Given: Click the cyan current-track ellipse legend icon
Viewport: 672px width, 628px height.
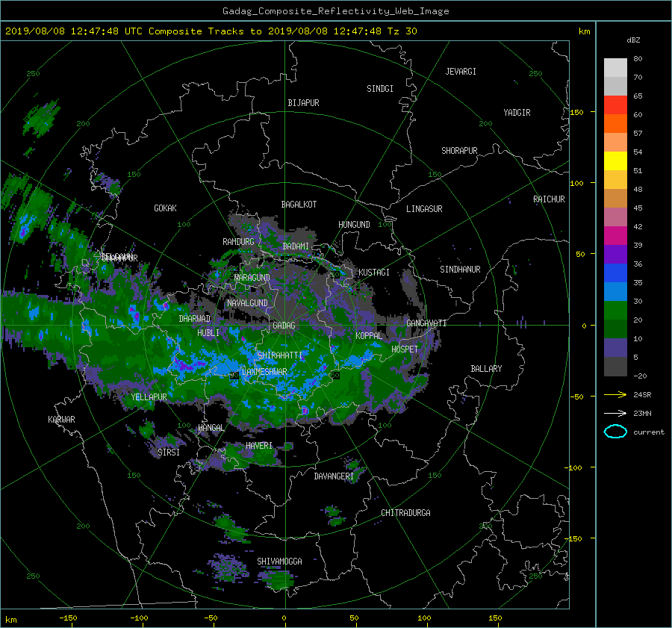Looking at the screenshot, I should [x=615, y=432].
